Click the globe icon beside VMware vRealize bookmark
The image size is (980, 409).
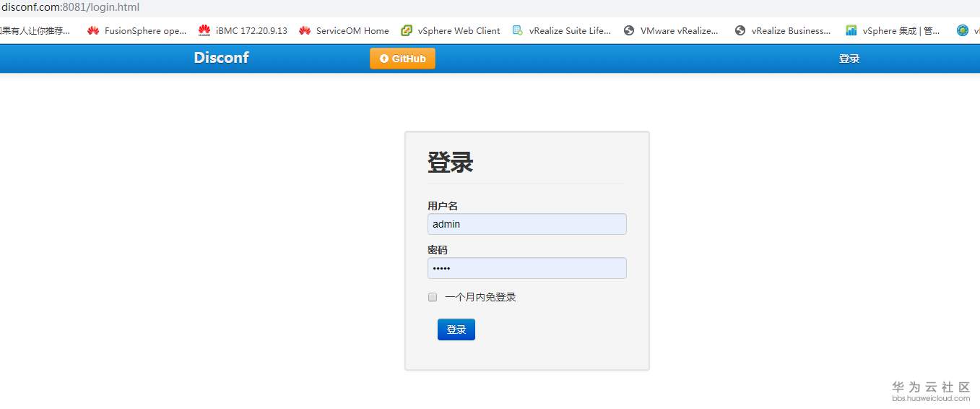point(629,30)
